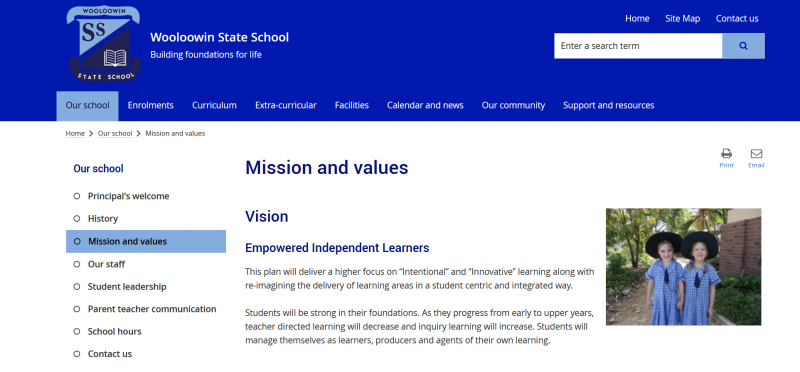
Task: Click the Email envelope icon
Action: coord(756,154)
